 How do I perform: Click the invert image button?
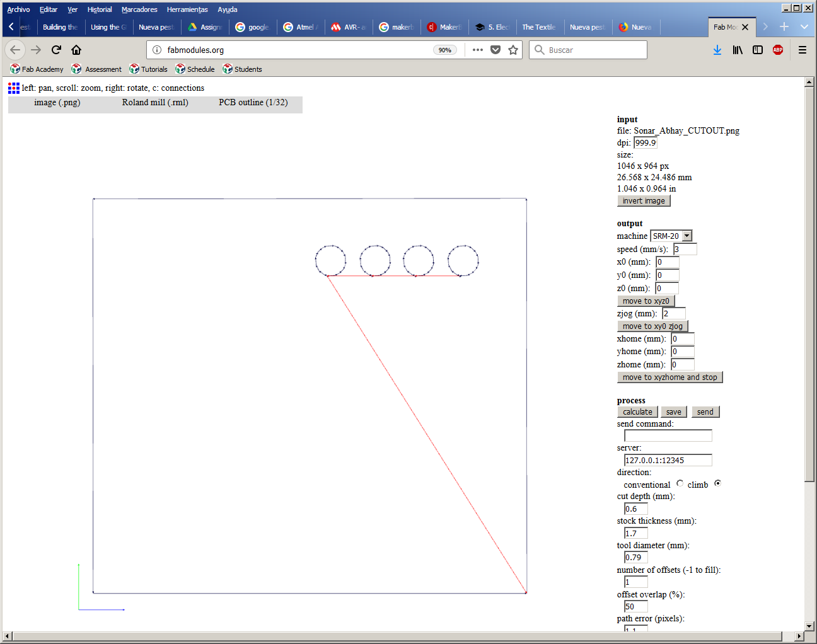coord(644,200)
